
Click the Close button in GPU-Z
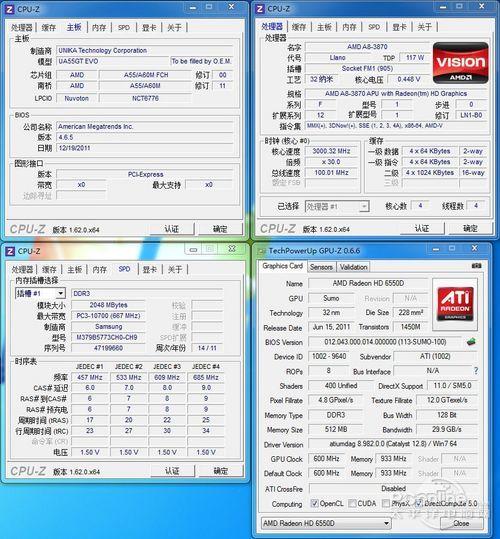click(x=461, y=523)
